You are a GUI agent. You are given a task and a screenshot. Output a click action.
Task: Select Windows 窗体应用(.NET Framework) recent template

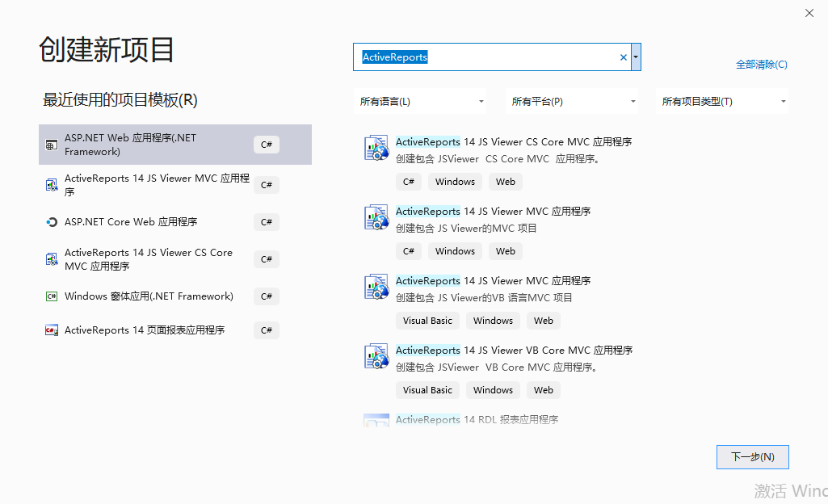175,296
